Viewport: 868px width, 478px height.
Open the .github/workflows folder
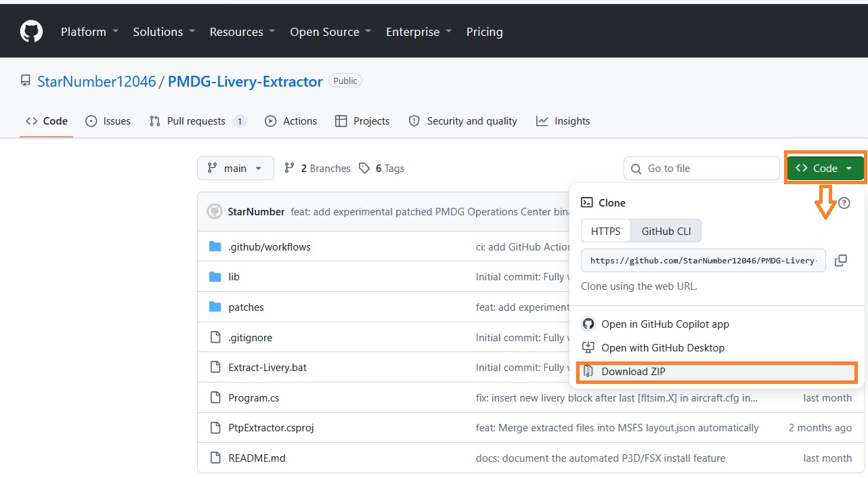pos(269,247)
